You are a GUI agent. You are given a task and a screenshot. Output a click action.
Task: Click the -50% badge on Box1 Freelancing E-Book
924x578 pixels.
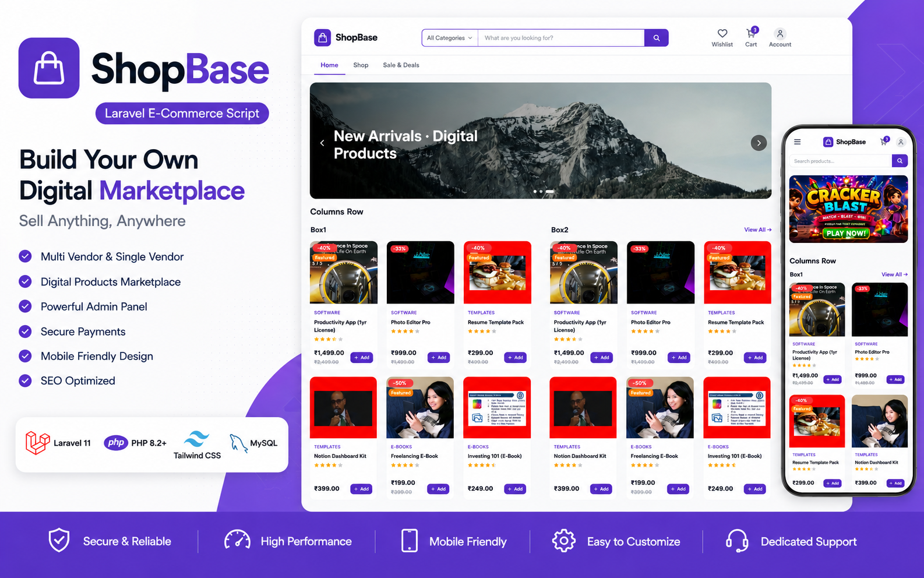(400, 383)
